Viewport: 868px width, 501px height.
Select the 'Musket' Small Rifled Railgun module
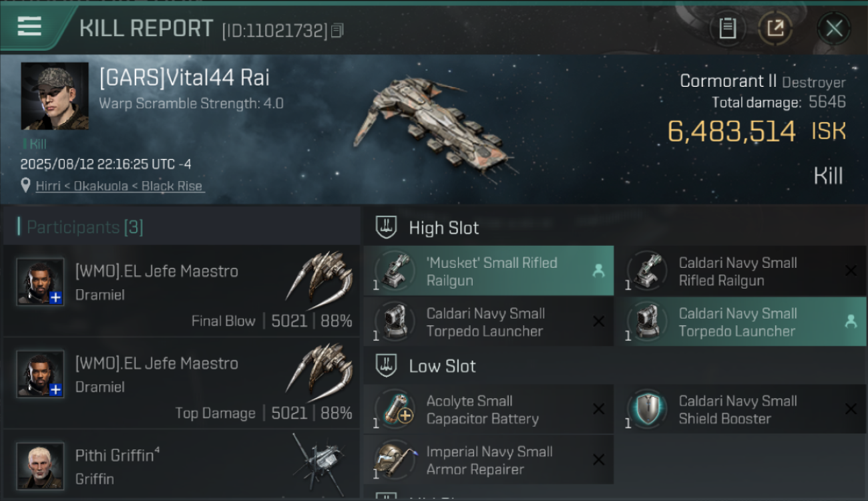pos(489,271)
